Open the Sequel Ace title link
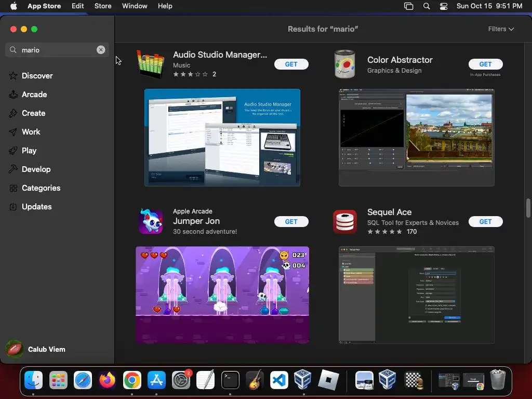This screenshot has width=532, height=399. [x=390, y=212]
